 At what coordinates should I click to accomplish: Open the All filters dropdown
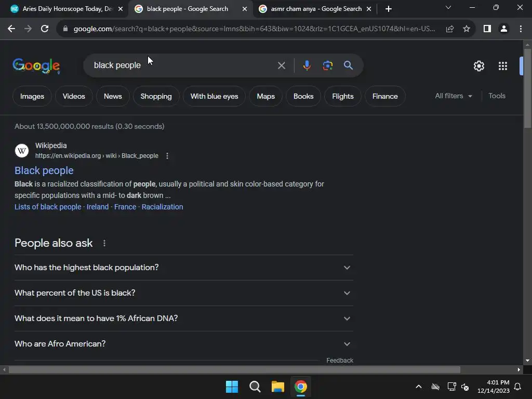(453, 96)
